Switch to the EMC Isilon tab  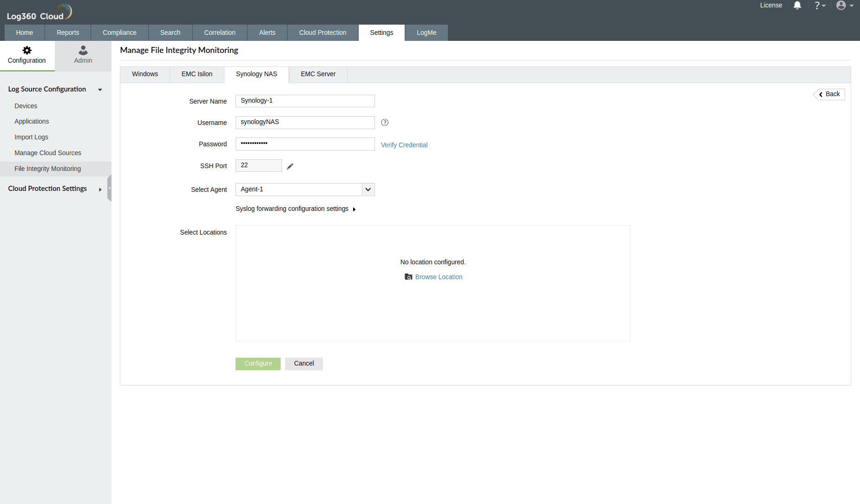point(197,74)
